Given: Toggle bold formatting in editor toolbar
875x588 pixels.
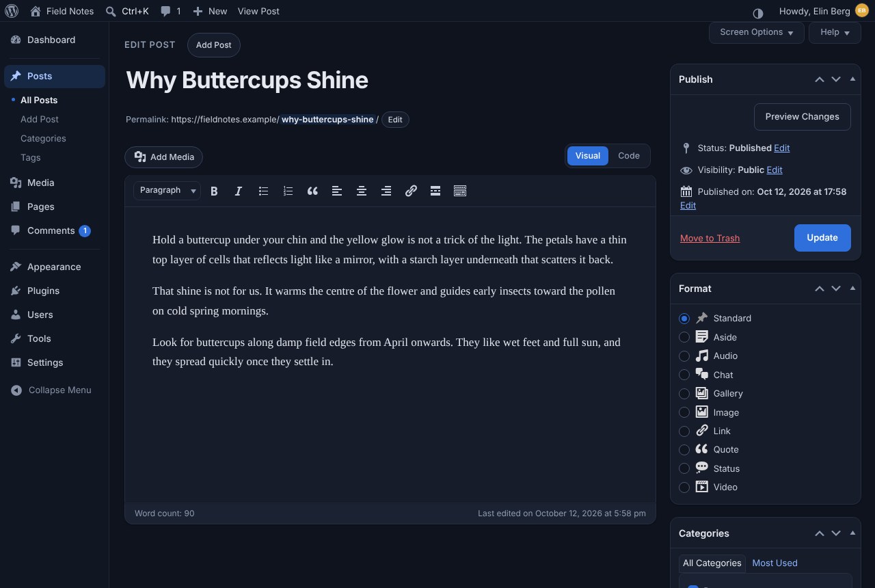Looking at the screenshot, I should (x=214, y=191).
